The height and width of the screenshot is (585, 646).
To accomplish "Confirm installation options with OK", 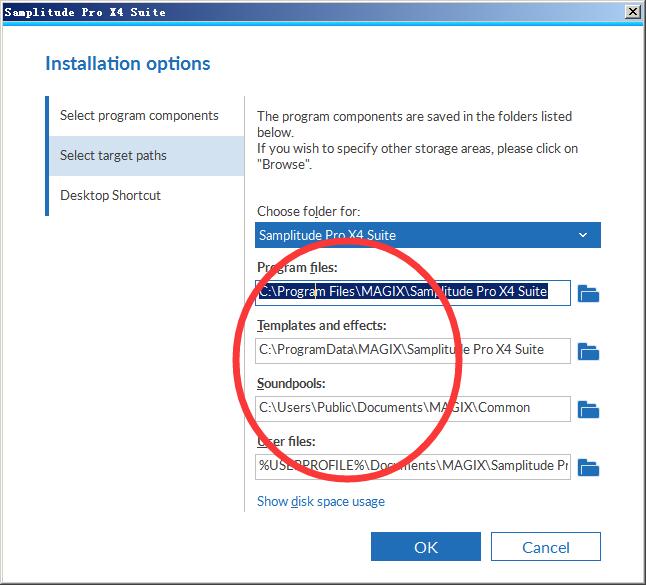I will (426, 547).
